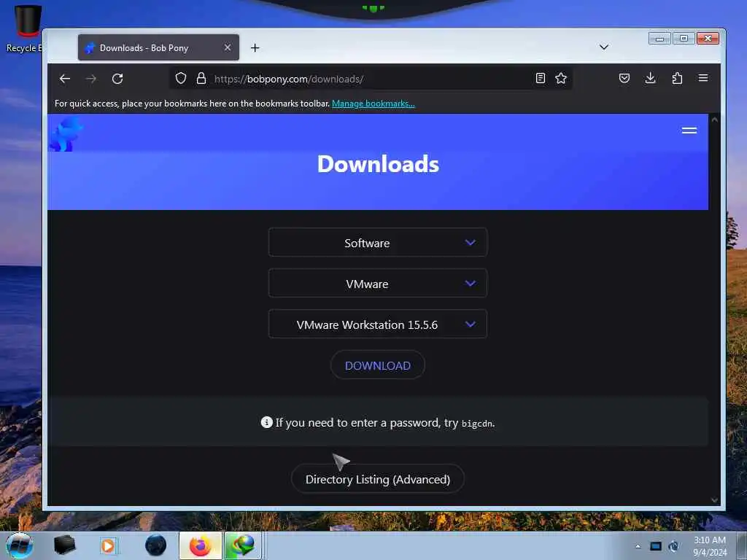This screenshot has width=747, height=560.
Task: Open the Save to Pocket icon
Action: 624,78
